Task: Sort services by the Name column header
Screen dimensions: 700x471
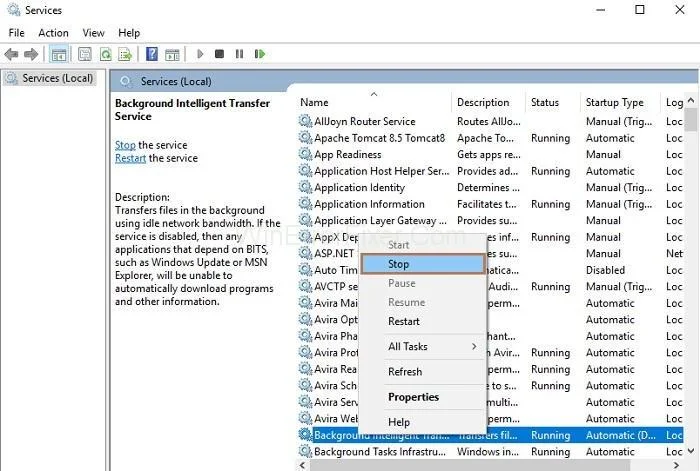Action: (x=370, y=102)
